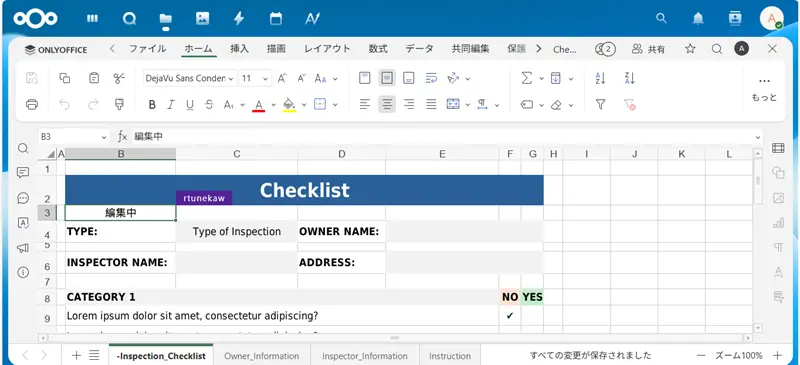Apply the yellow fill color
This screenshot has width=800, height=365.
point(289,105)
